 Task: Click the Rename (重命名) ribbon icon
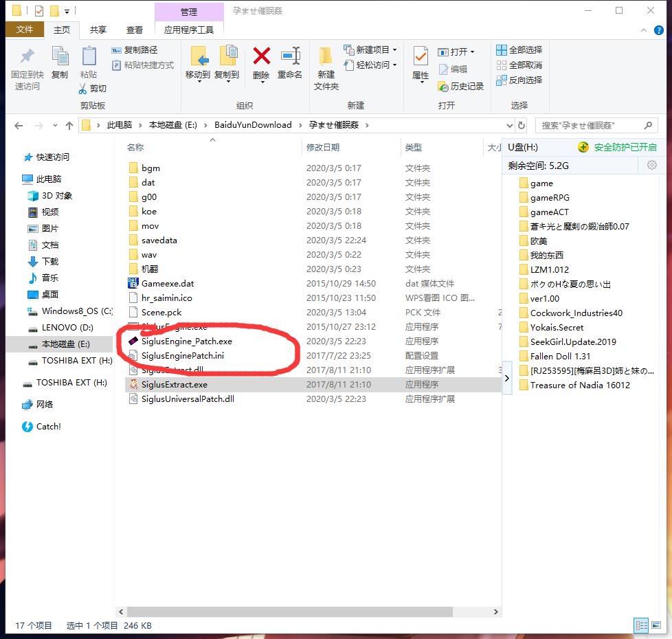290,56
